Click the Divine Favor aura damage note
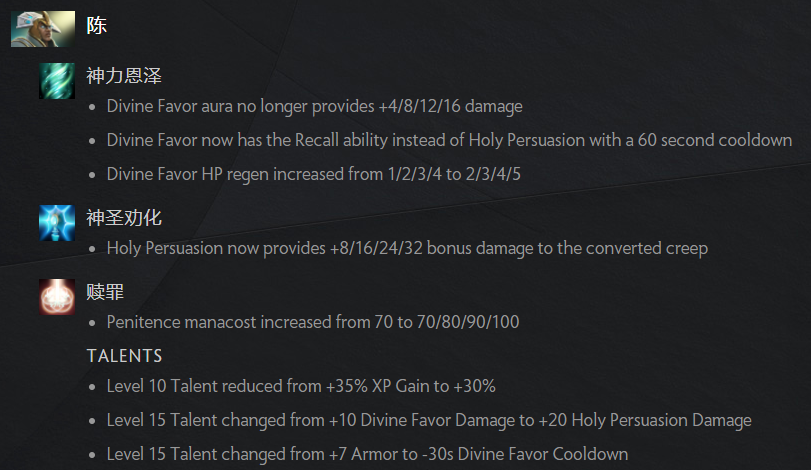The height and width of the screenshot is (470, 811). [314, 107]
